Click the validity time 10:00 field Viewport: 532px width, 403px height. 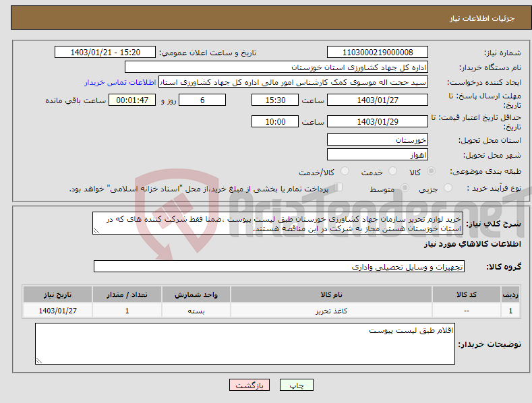pos(275,121)
